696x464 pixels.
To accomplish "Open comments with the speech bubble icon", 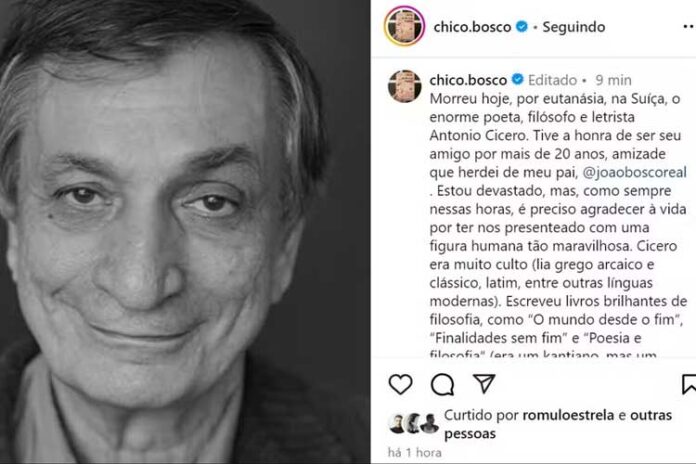I will pos(443,384).
